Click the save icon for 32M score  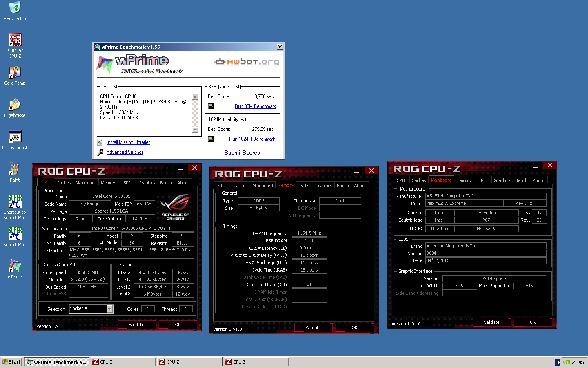click(x=211, y=106)
